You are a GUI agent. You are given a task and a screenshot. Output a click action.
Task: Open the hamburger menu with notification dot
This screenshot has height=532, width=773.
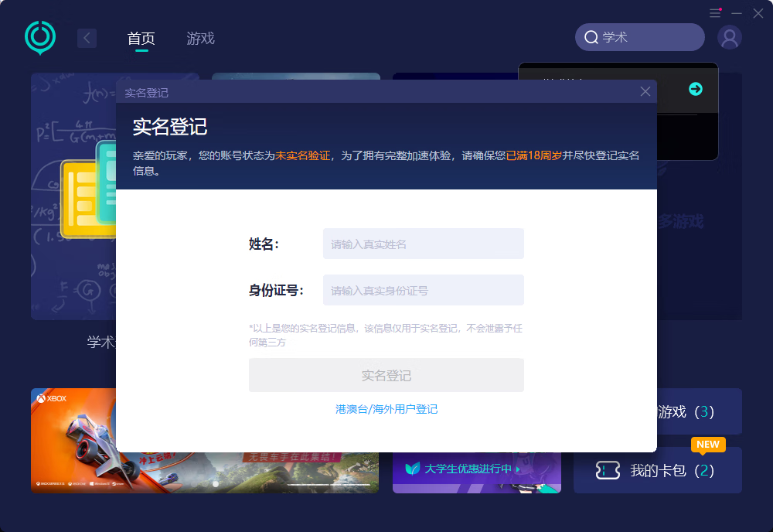[x=715, y=13]
